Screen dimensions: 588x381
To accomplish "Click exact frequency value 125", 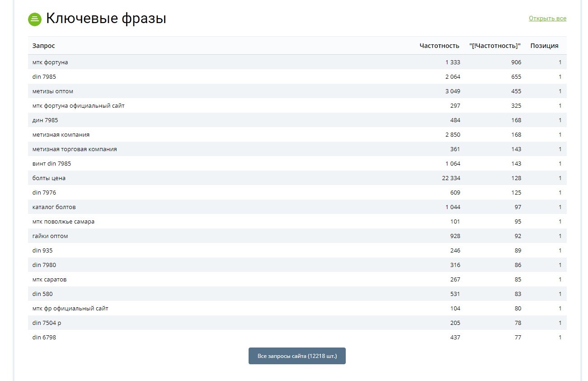I will [x=516, y=192].
